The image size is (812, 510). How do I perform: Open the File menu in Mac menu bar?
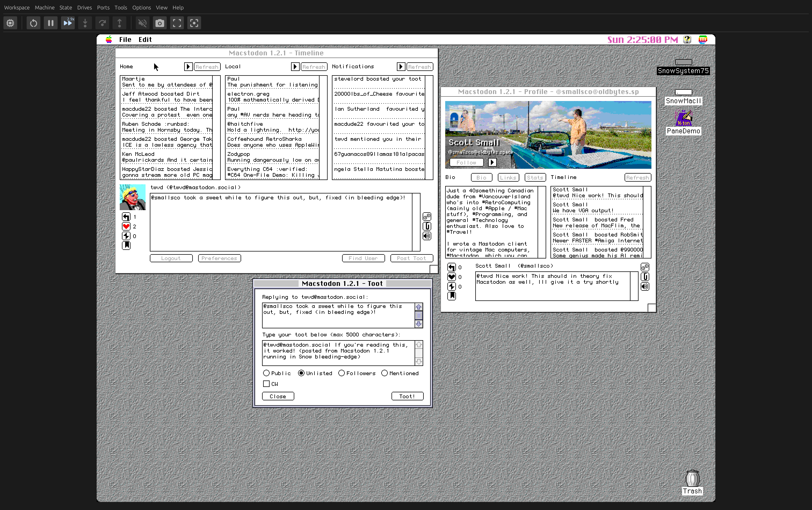(125, 39)
